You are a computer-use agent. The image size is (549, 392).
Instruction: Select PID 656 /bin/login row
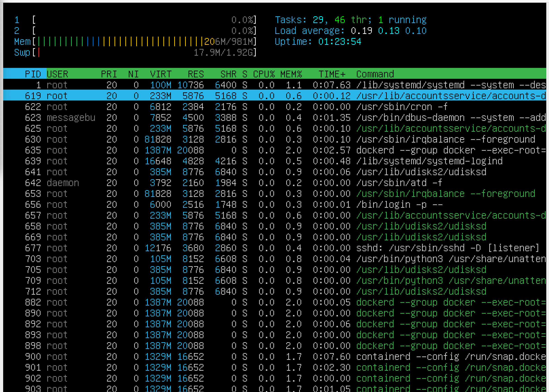tap(275, 204)
